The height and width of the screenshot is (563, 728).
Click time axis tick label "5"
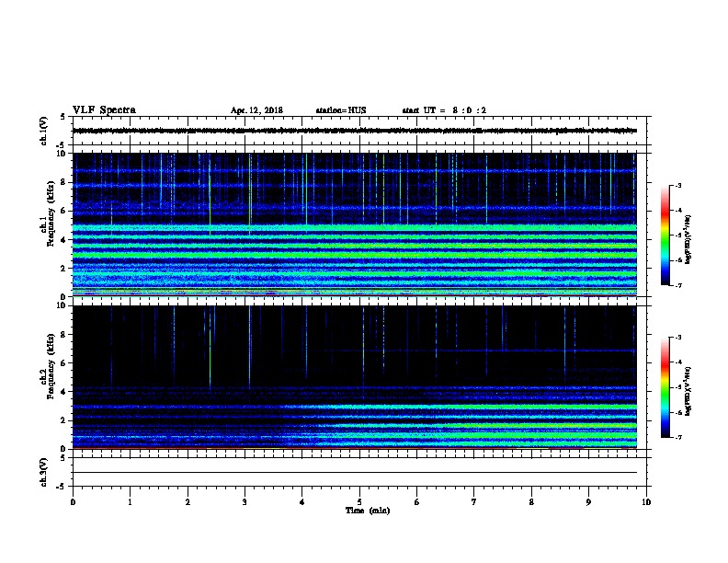tap(359, 502)
